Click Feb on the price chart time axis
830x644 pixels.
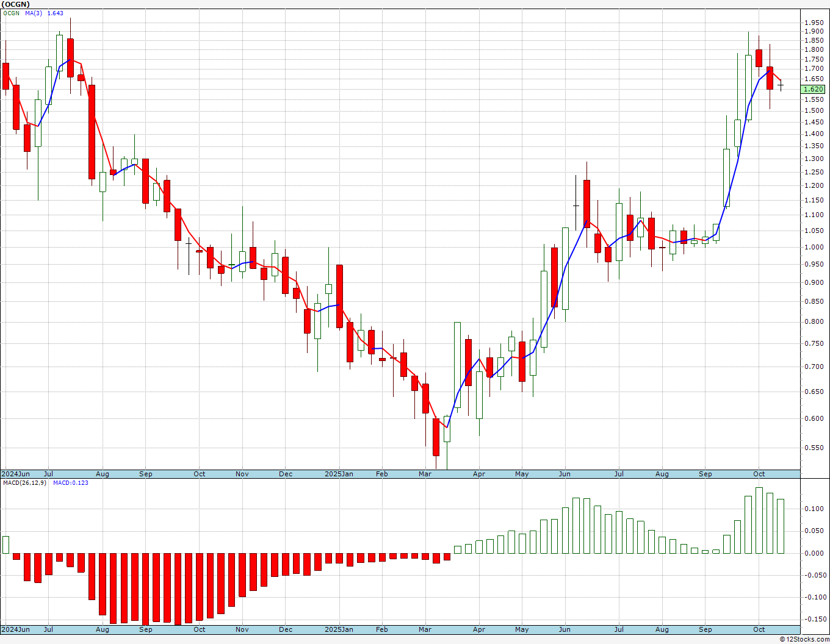[382, 474]
